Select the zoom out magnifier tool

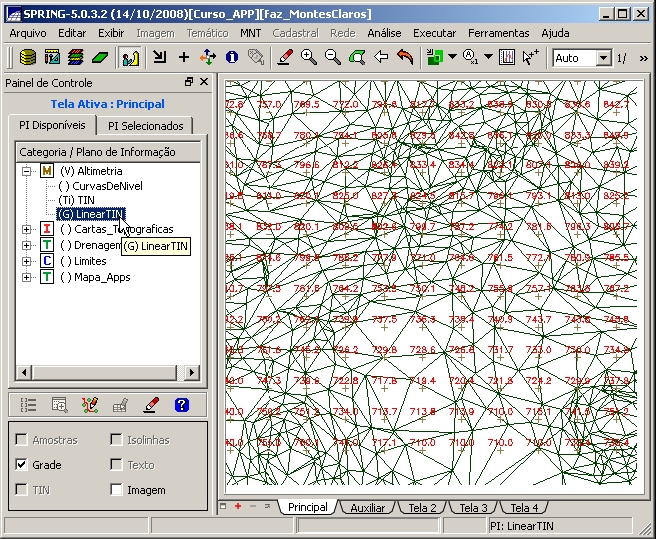333,58
